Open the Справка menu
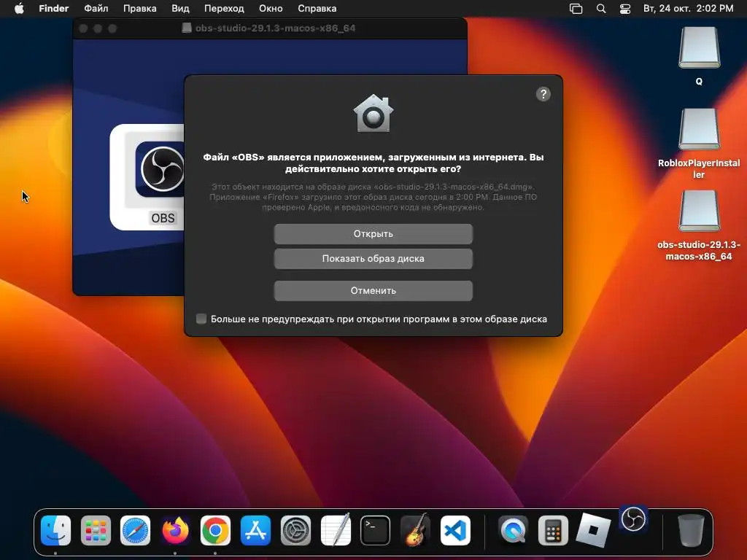The width and height of the screenshot is (747, 560). [317, 9]
